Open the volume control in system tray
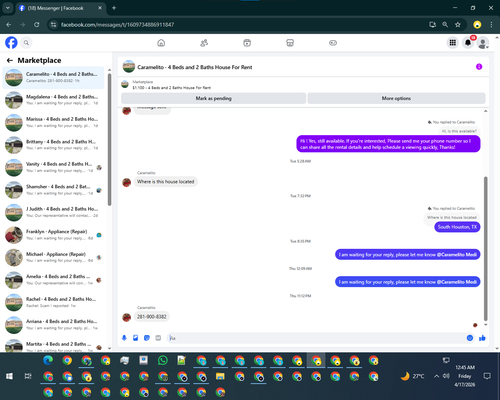Image resolution: width=500 pixels, height=400 pixels. click(446, 376)
